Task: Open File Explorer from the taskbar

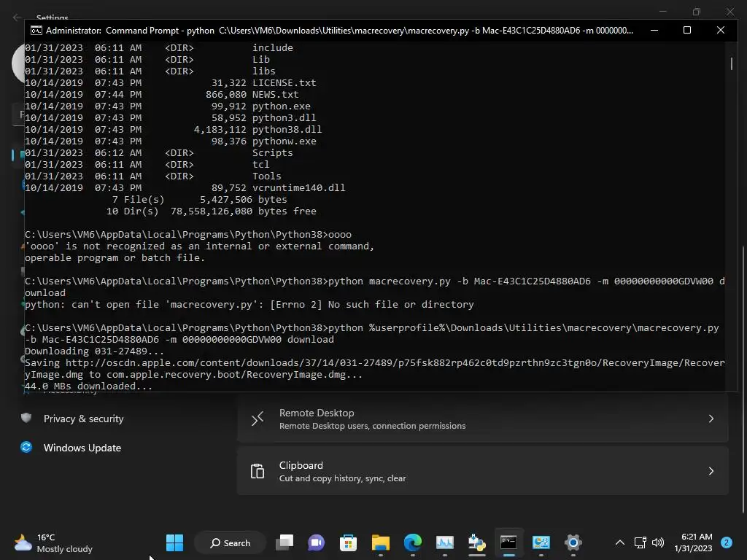Action: tap(381, 542)
